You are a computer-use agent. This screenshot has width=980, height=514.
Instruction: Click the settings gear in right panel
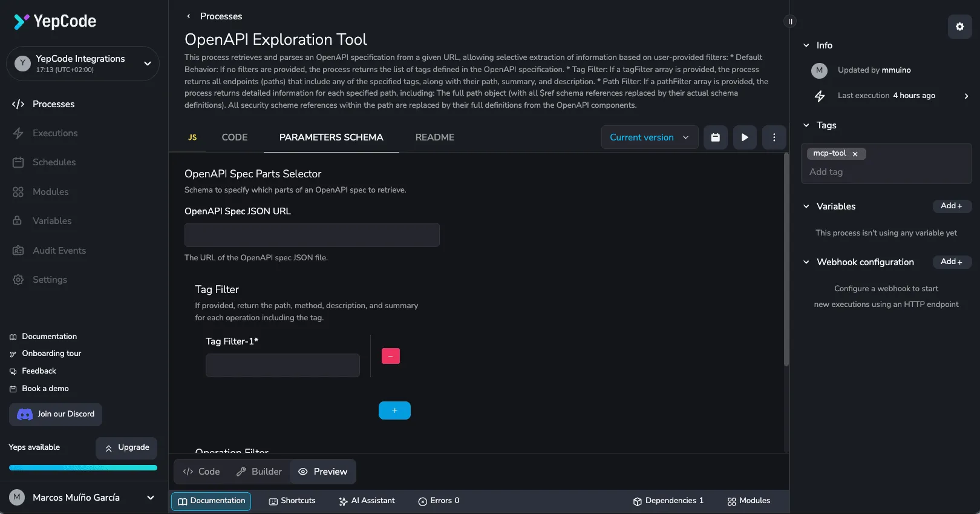tap(959, 27)
